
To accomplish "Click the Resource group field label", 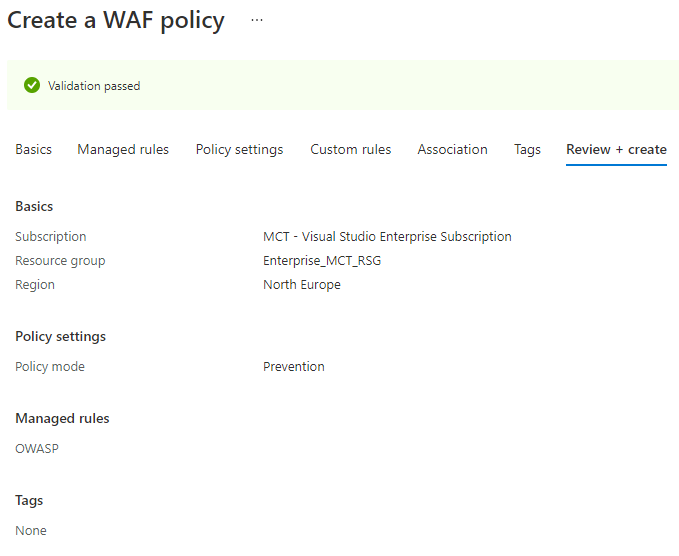I will click(x=60, y=261).
